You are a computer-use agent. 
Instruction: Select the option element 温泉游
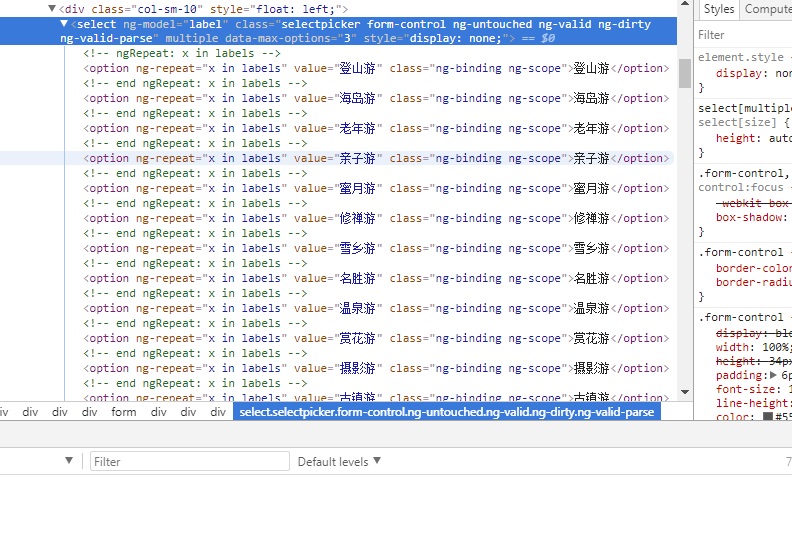pyautogui.click(x=376, y=308)
